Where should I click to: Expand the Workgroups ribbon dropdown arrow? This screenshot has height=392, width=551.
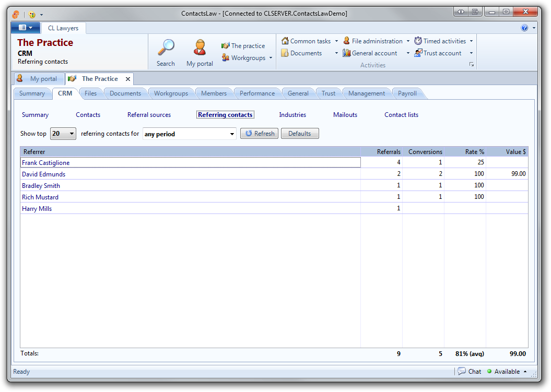coord(271,57)
